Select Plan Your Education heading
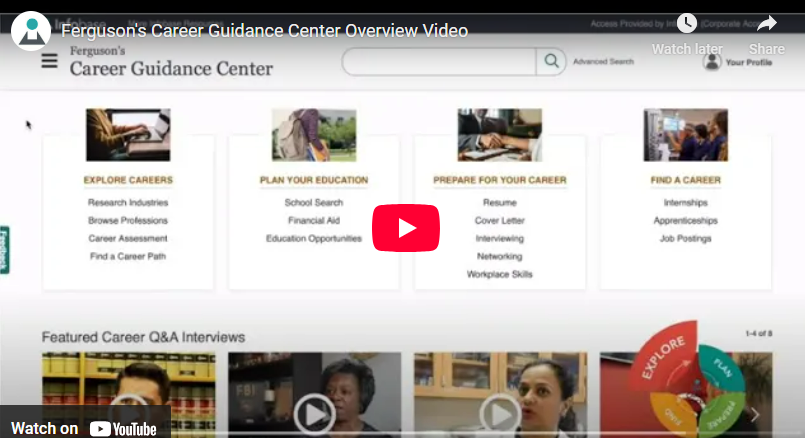This screenshot has height=438, width=805. [314, 180]
